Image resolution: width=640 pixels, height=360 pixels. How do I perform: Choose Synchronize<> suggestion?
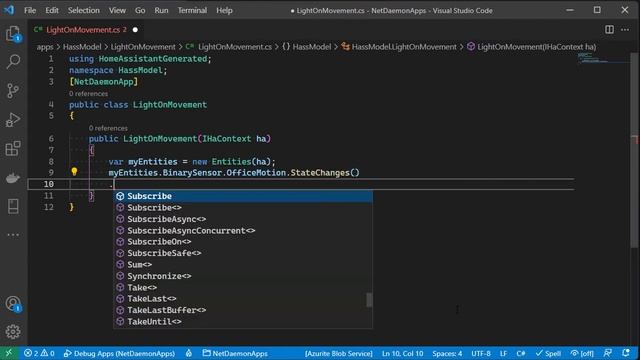click(243, 276)
